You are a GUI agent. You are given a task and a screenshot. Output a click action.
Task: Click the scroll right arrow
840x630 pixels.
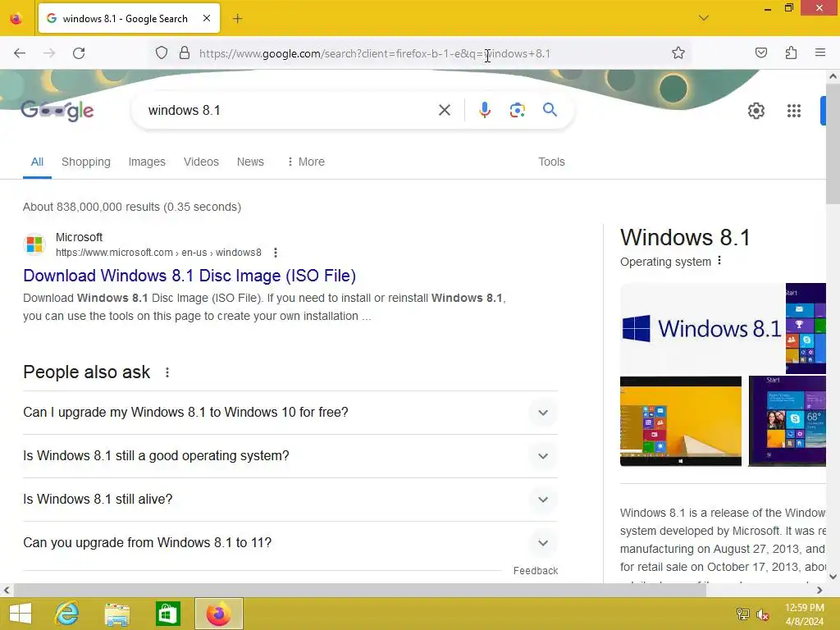coord(819,591)
